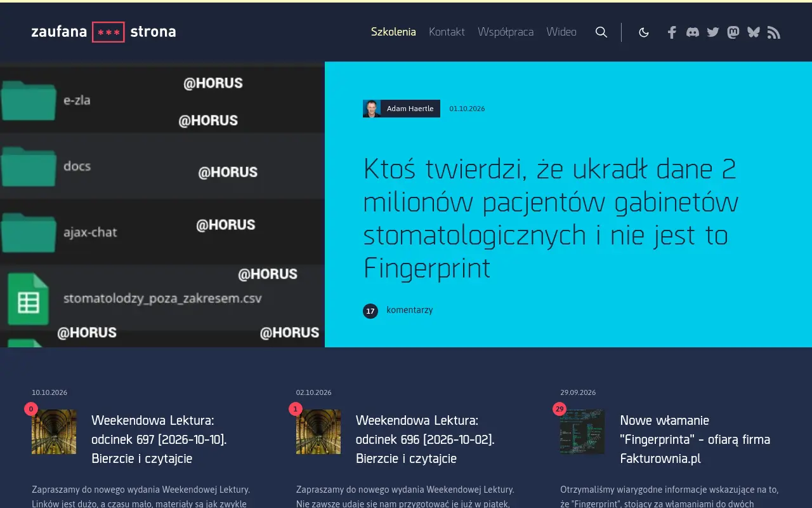Open the Wideo menu item

(561, 32)
